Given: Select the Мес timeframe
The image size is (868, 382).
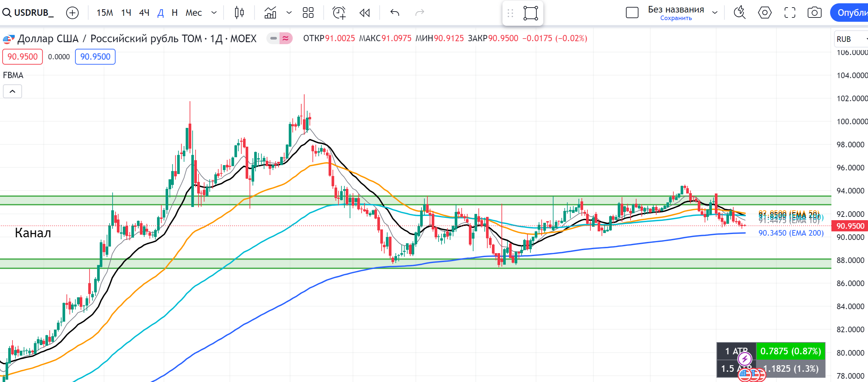Looking at the screenshot, I should click(193, 13).
